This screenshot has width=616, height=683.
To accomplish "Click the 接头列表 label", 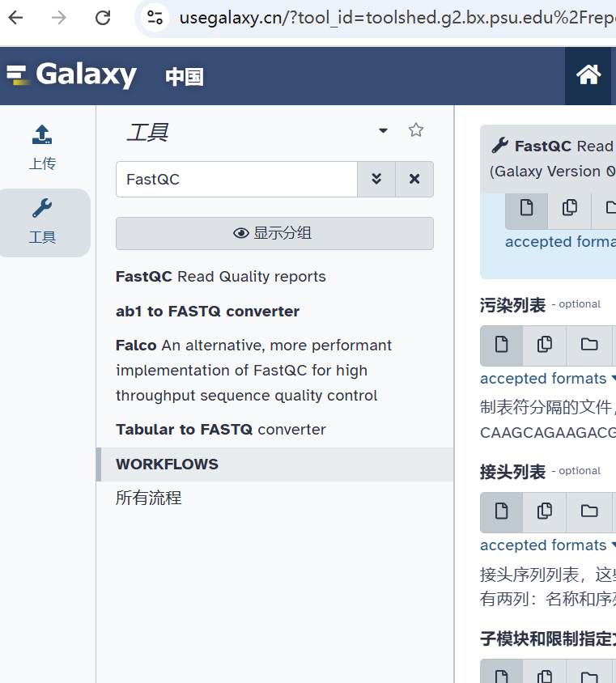I will [x=512, y=472].
